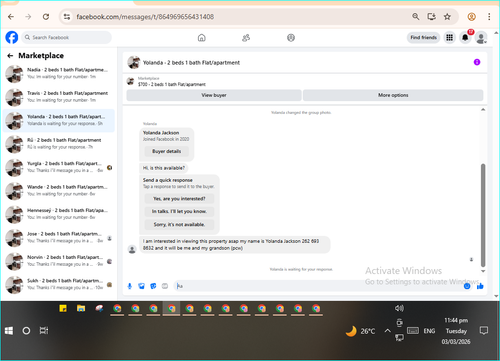Screen dimensions: 500x361
Task: Open Yurgla's conversation in the list
Action: tap(59, 167)
